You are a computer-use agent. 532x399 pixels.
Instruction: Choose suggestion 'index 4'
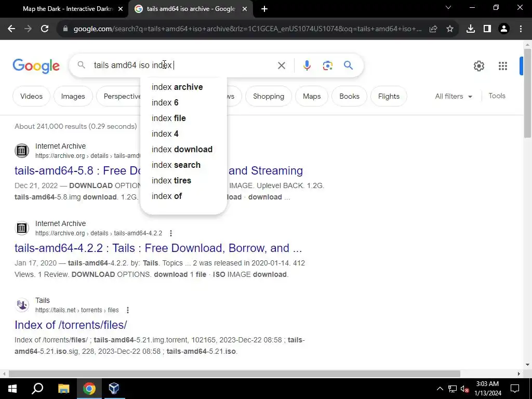183,134
